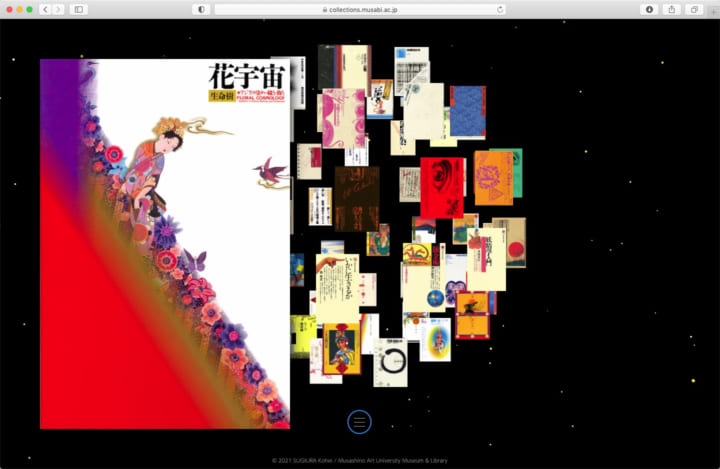The image size is (720, 469).
Task: Open the large 花宇宙 book cover
Action: point(165,244)
